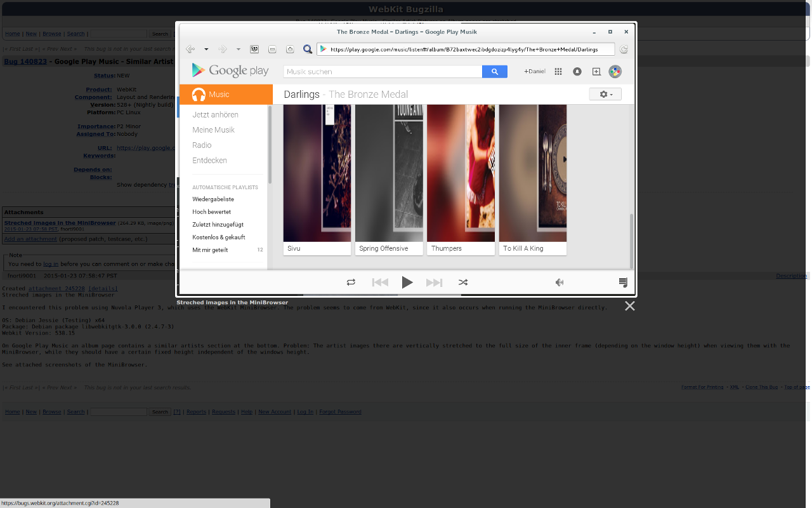Select 'Radio' in the sidebar

pos(202,145)
